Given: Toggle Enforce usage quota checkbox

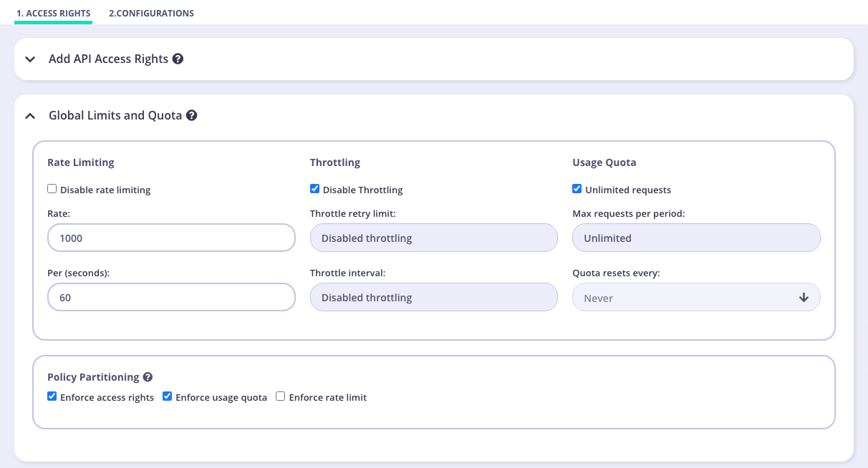Looking at the screenshot, I should [x=168, y=396].
